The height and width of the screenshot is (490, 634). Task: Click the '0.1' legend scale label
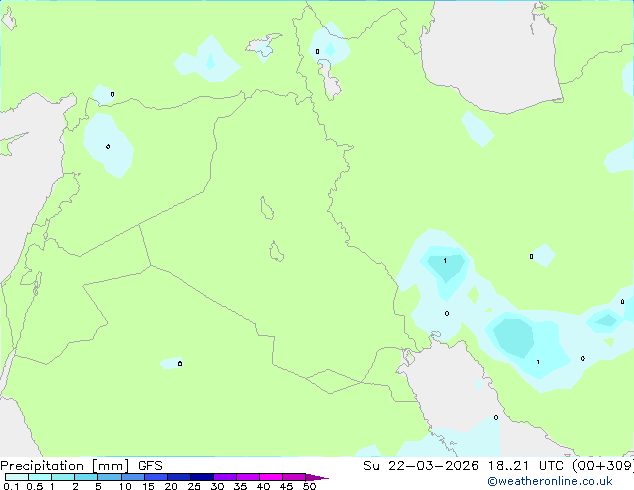coord(11,486)
